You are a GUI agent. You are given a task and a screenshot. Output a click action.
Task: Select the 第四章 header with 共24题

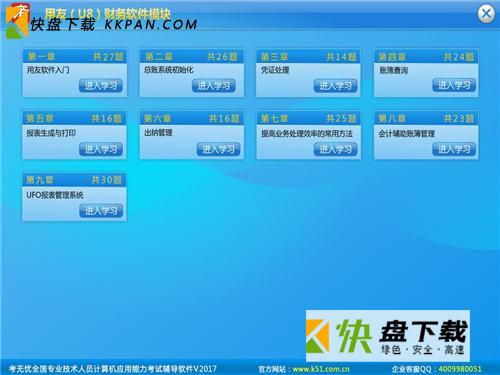[x=426, y=56]
